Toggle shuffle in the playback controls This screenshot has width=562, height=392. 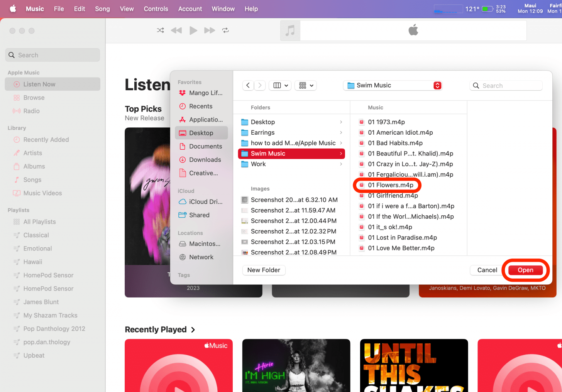point(160,30)
